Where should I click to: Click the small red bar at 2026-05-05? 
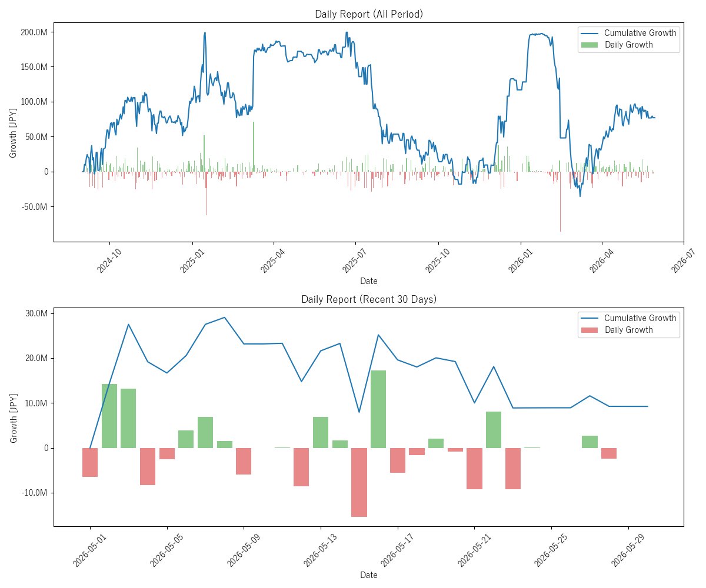click(167, 453)
